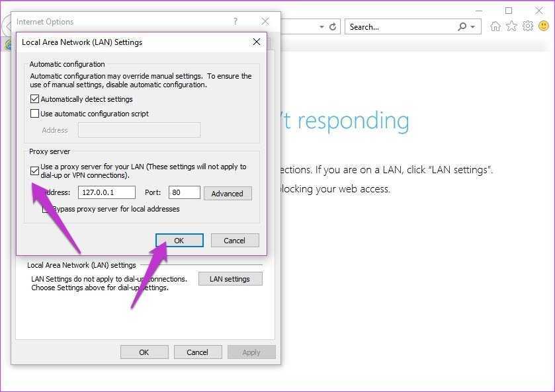Click the smiley feedback icon
The image size is (555, 392).
pyautogui.click(x=544, y=26)
